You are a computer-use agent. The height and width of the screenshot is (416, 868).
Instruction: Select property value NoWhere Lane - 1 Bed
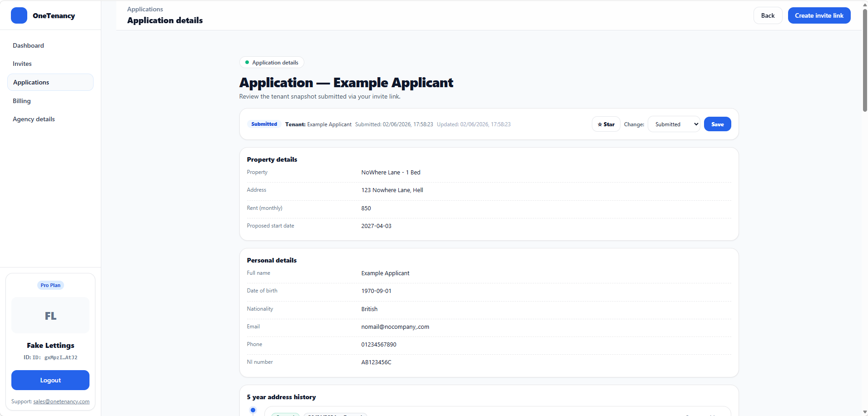pyautogui.click(x=391, y=173)
